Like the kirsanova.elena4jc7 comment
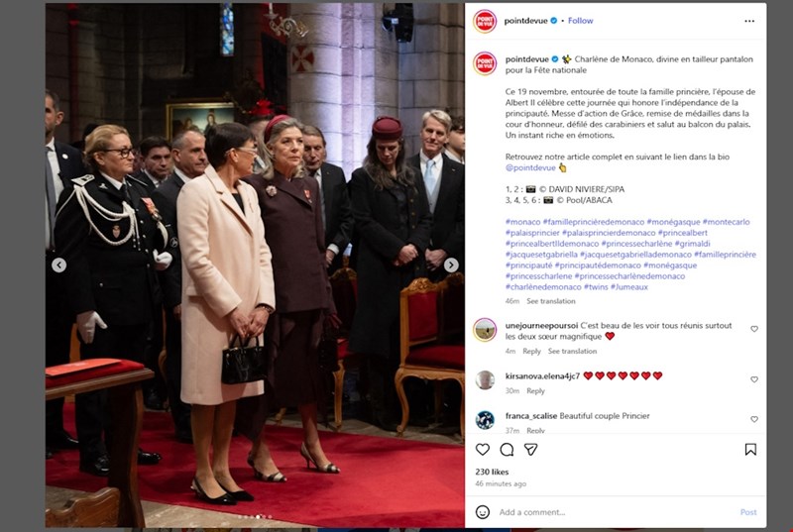The height and width of the screenshot is (532, 793). tap(754, 379)
